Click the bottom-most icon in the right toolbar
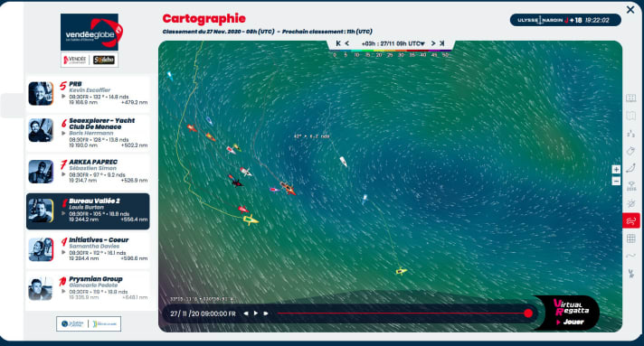644x346 pixels. [631, 274]
